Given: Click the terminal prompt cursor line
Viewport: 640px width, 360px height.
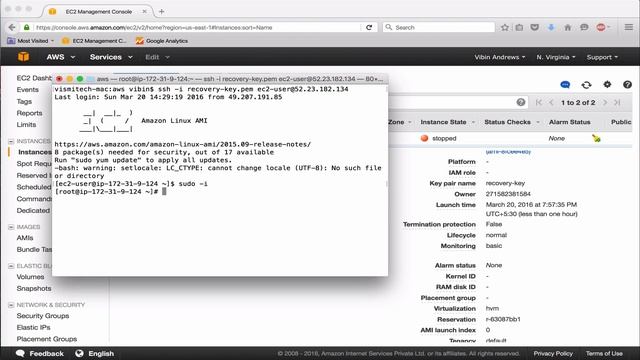Looking at the screenshot, I should tap(110, 191).
